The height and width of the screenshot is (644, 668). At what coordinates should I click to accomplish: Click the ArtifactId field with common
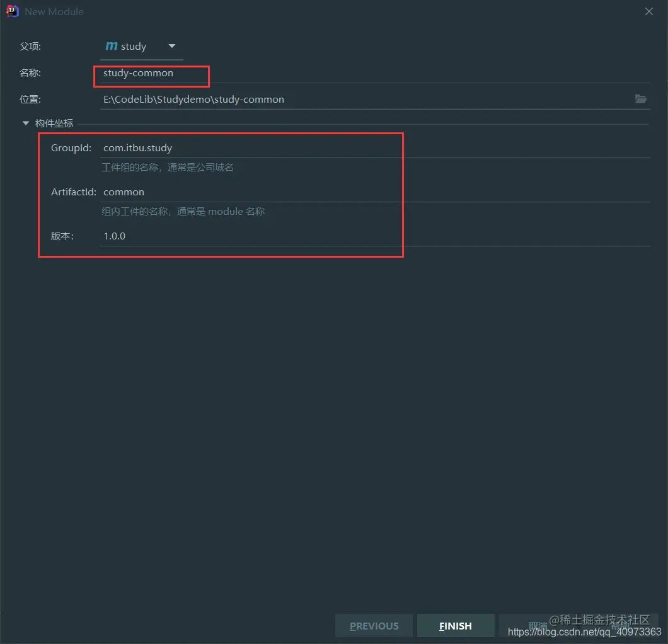(375, 192)
